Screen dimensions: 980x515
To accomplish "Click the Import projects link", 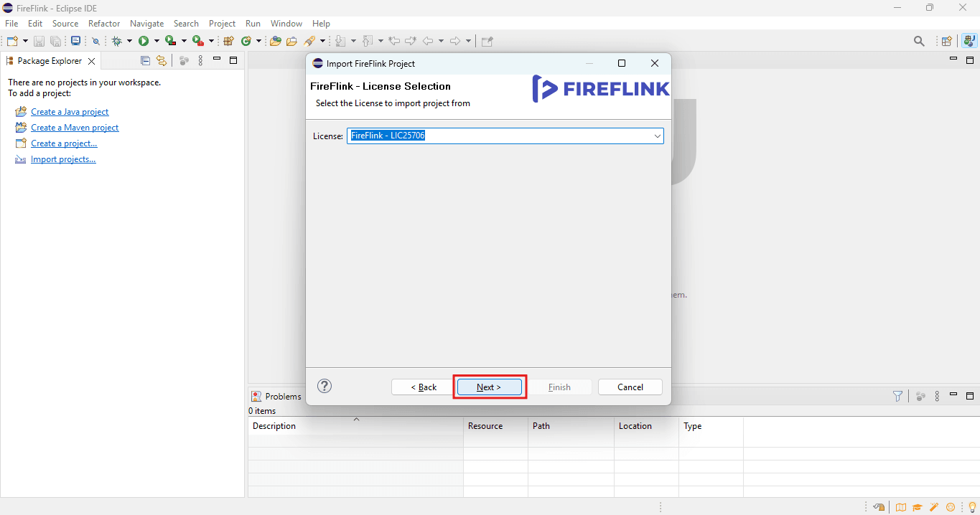I will (63, 159).
